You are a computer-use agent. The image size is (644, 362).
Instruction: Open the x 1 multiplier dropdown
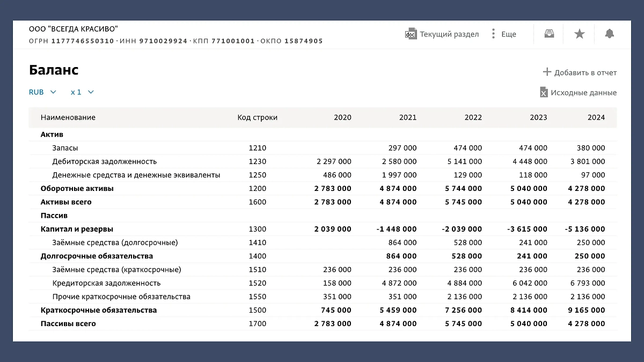(82, 92)
